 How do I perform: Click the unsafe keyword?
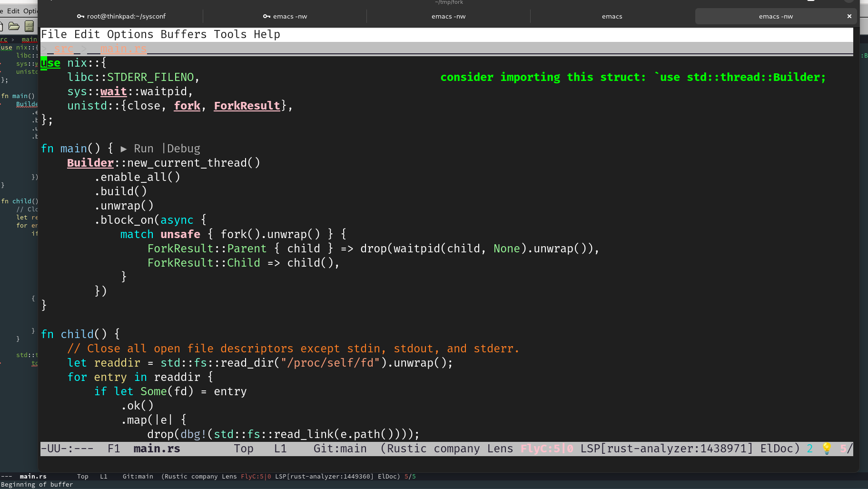coord(180,234)
